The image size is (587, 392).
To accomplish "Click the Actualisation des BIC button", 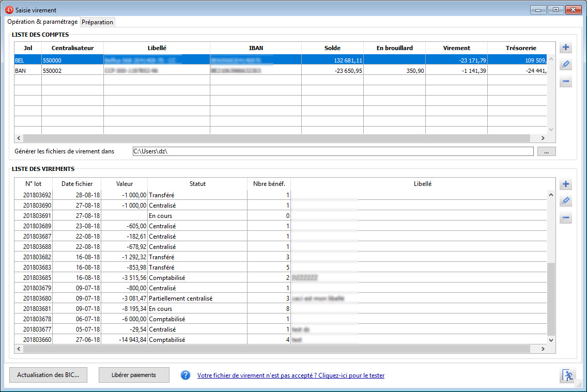I will (49, 375).
